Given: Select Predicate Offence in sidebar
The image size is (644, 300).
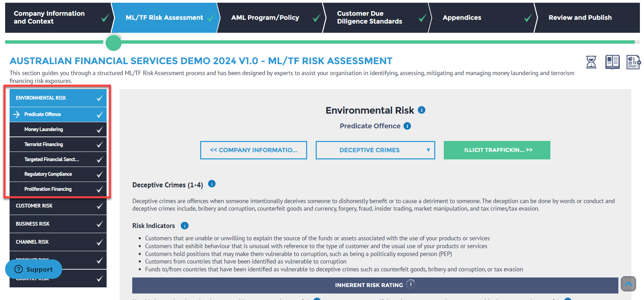Looking at the screenshot, I should point(58,114).
